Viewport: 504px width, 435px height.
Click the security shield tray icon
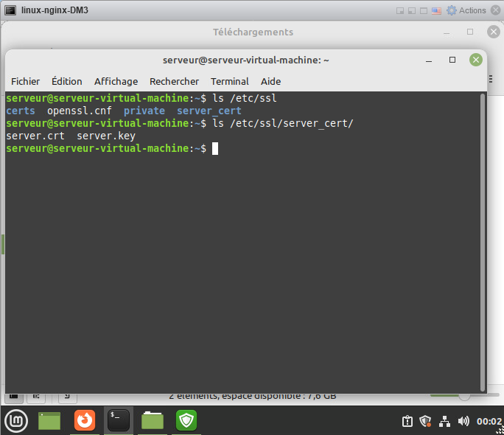[x=425, y=422]
